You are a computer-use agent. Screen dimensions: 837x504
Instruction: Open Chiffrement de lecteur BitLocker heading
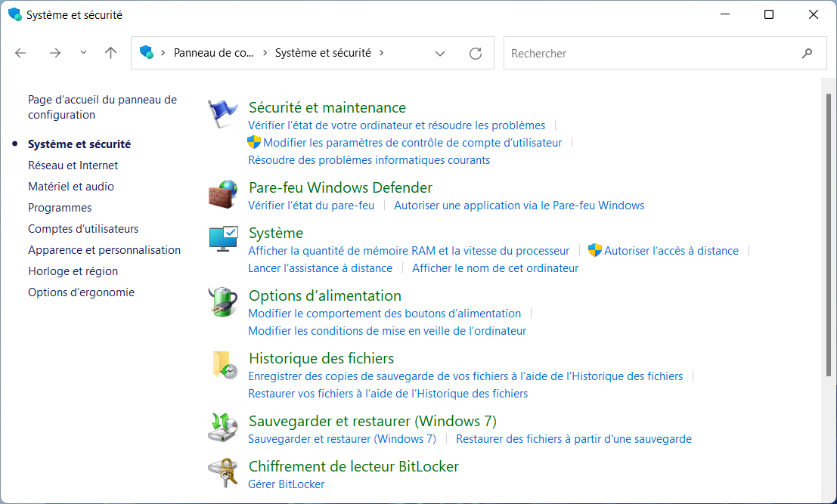[x=354, y=466]
